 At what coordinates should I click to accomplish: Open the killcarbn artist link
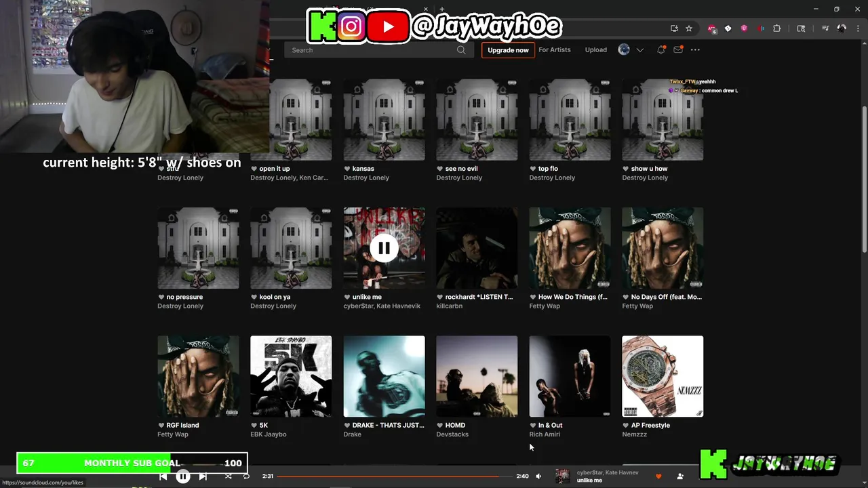[x=449, y=306]
